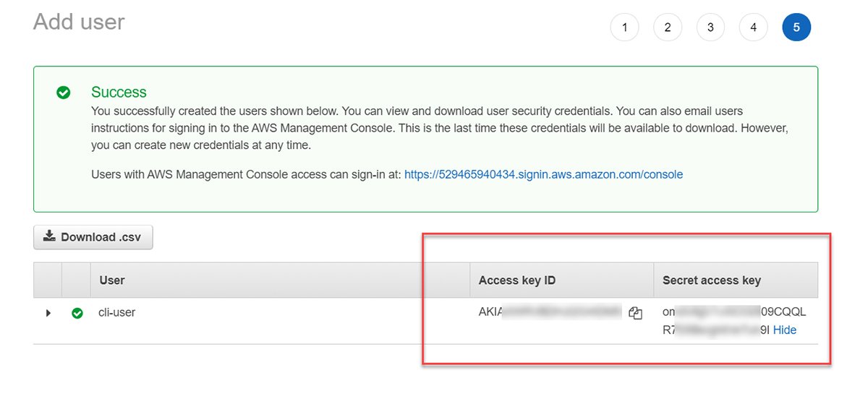Screen dimensions: 868x417
Task: Expand the cli-user row details
Action: 48,313
